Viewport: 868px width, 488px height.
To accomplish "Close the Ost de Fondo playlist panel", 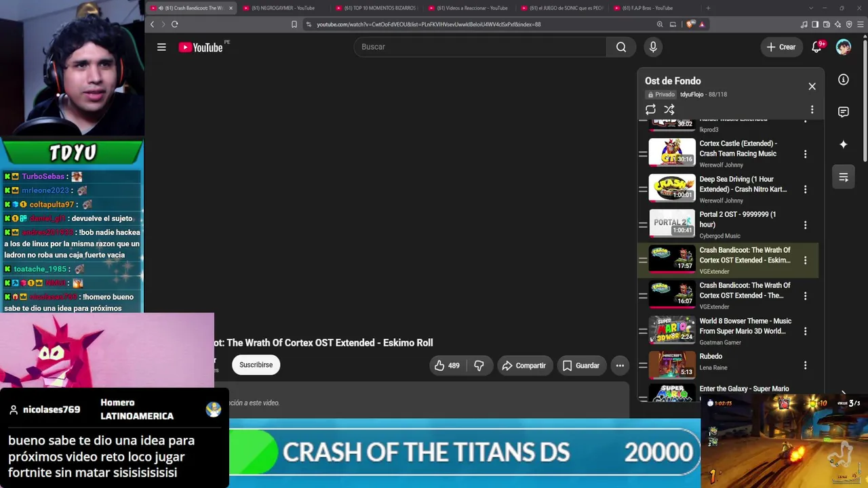I will (x=812, y=86).
